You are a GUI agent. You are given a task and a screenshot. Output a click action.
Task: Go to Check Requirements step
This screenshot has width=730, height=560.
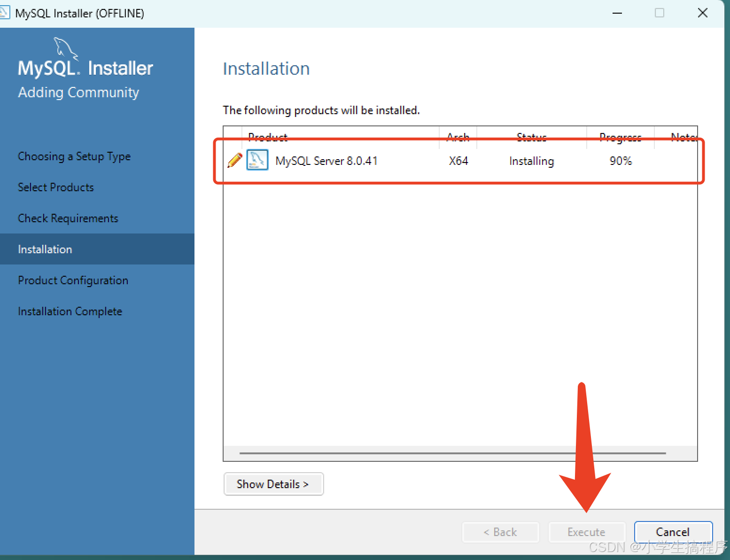[68, 218]
